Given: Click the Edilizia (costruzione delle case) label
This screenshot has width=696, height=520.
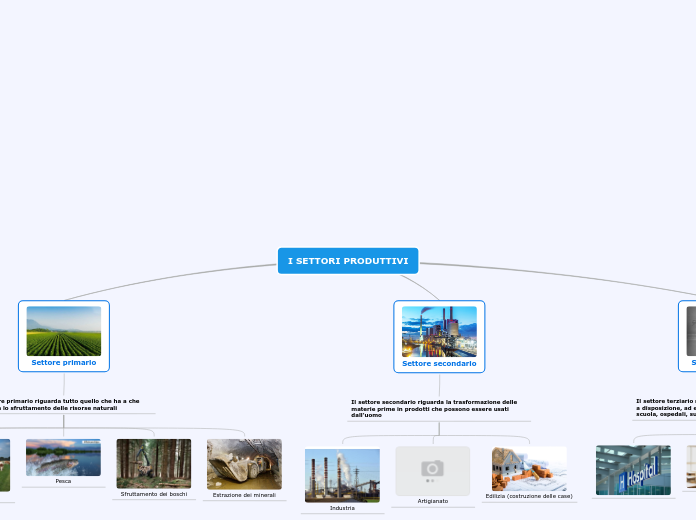Looking at the screenshot, I should [x=529, y=496].
